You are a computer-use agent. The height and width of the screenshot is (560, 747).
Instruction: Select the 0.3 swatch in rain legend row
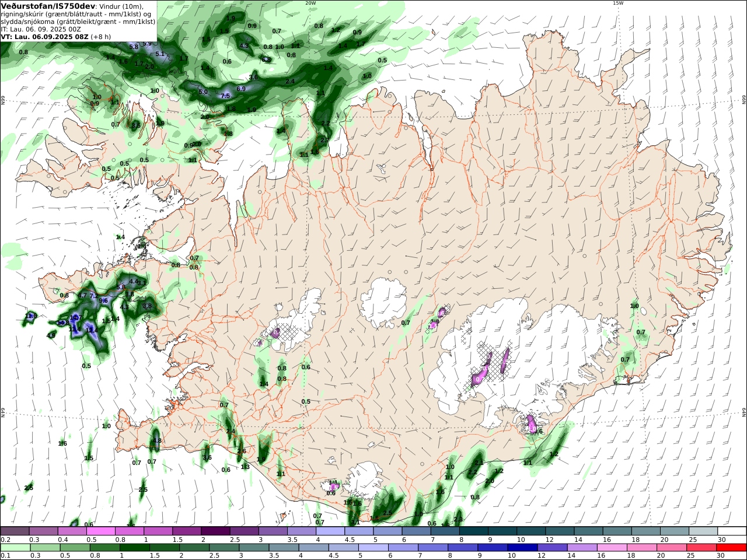[x=45, y=548]
